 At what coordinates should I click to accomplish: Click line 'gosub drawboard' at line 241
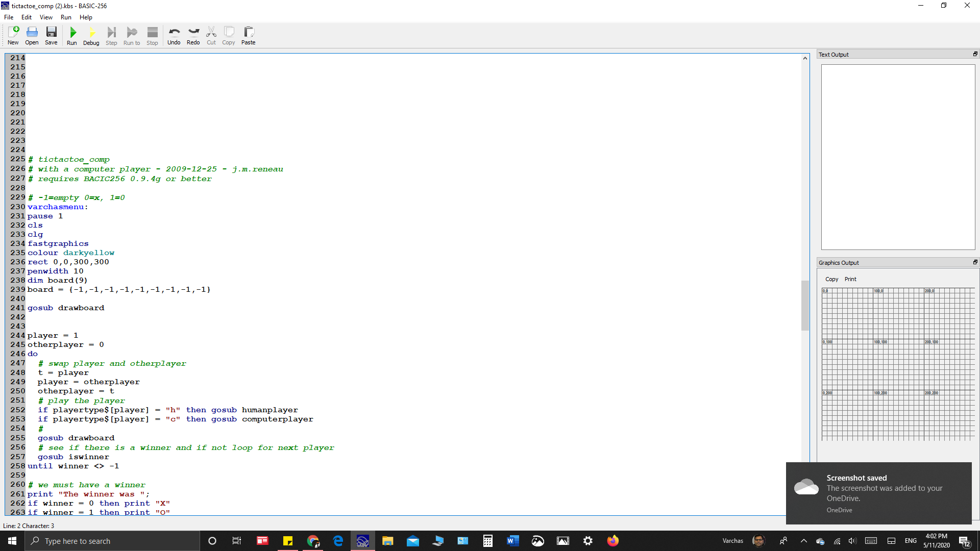pyautogui.click(x=66, y=308)
